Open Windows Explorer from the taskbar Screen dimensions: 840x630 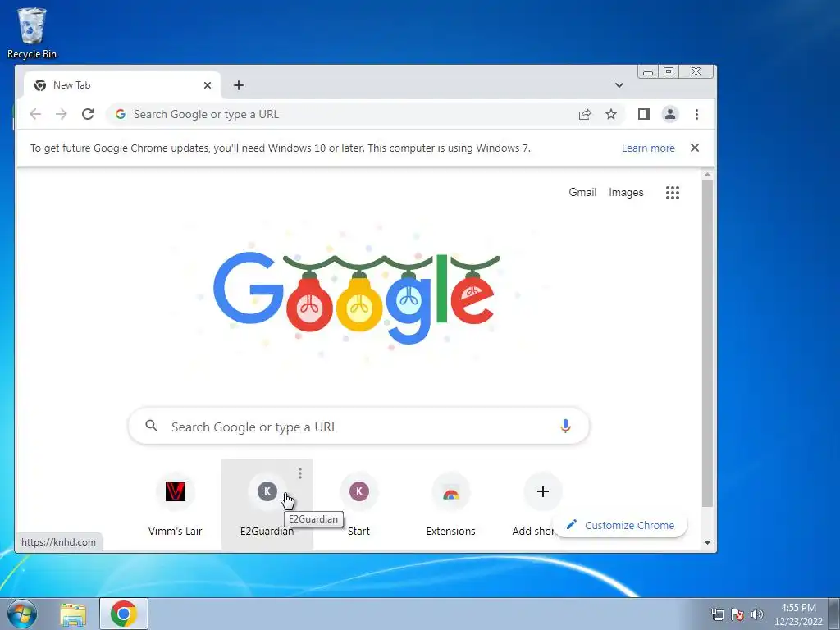(73, 614)
